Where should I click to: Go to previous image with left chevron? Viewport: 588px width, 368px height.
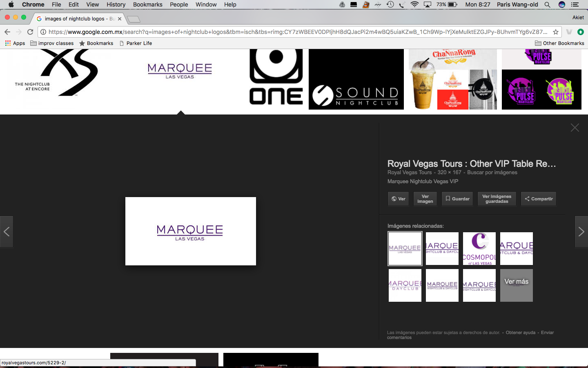pyautogui.click(x=7, y=232)
